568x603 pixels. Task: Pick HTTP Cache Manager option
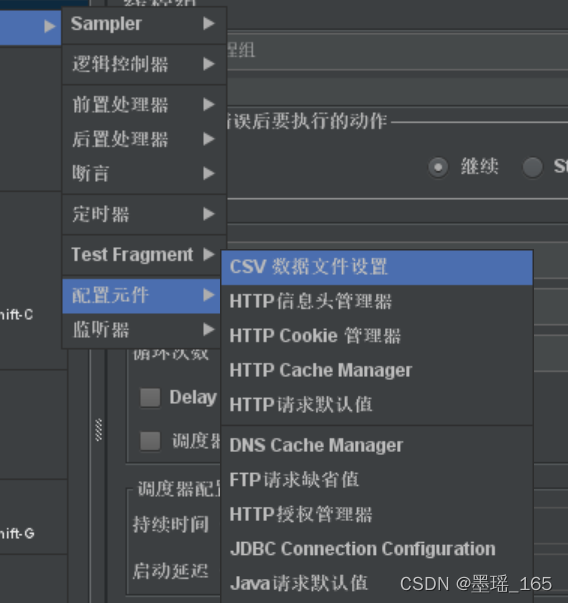point(377,370)
